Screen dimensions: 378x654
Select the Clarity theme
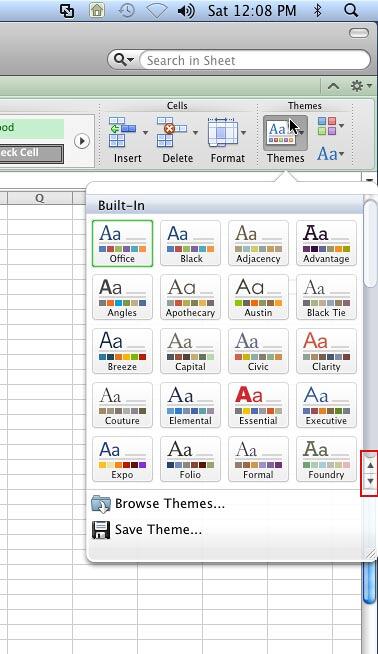pos(326,351)
